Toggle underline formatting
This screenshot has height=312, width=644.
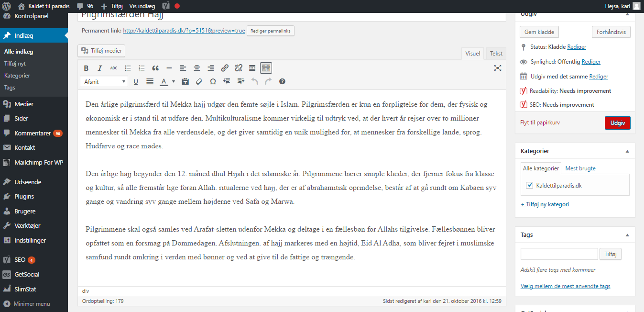point(136,82)
